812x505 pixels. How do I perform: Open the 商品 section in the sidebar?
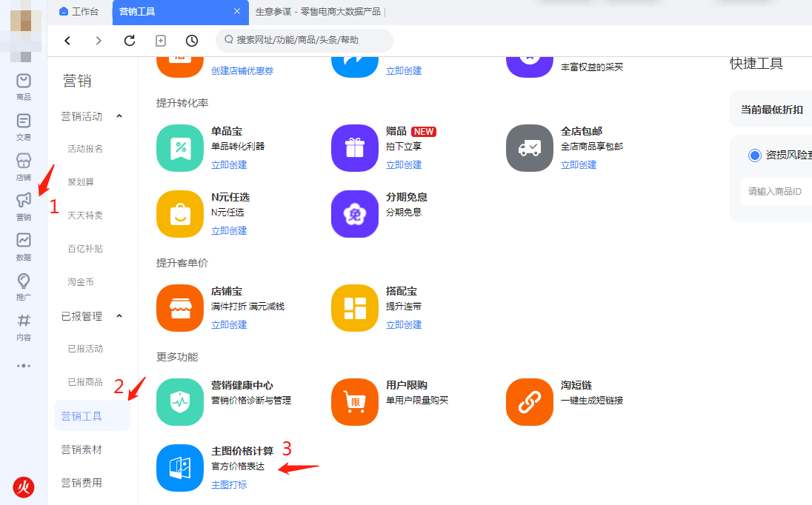pyautogui.click(x=23, y=87)
